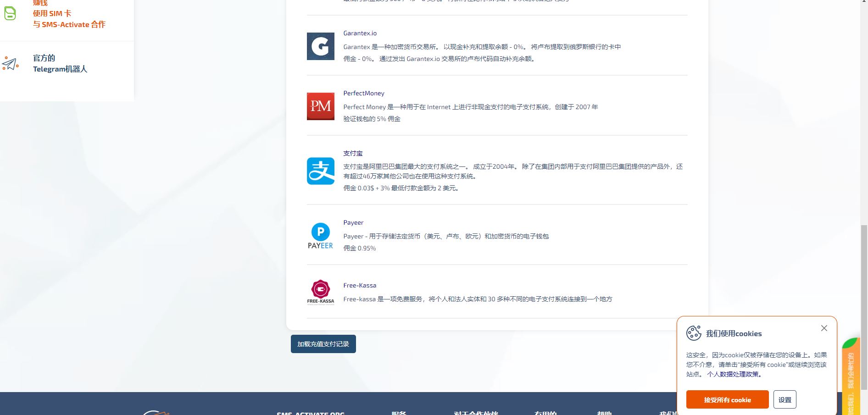Click the Garantex description first line
868x415 pixels.
tap(482, 47)
